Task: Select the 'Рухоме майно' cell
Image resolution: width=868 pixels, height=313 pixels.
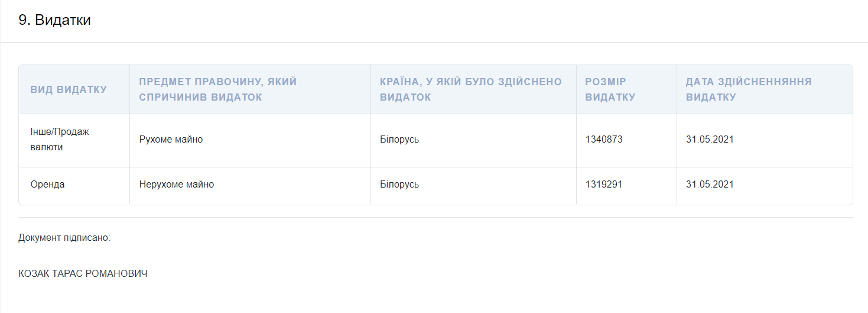Action: coord(171,140)
